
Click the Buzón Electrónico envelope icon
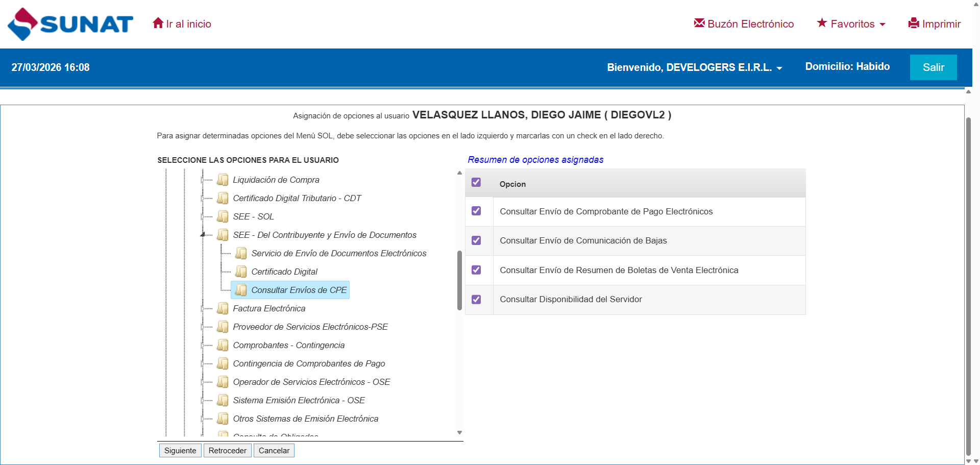[x=699, y=23]
